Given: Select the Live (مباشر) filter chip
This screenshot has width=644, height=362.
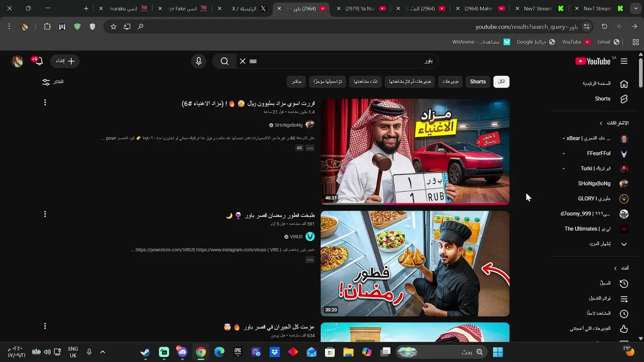Looking at the screenshot, I should pos(297,81).
